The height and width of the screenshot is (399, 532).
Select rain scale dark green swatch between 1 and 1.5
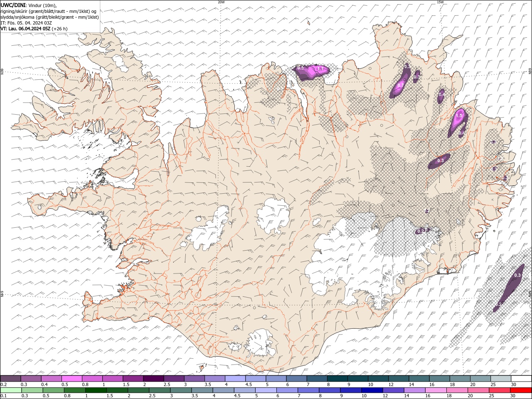[x=96, y=390]
